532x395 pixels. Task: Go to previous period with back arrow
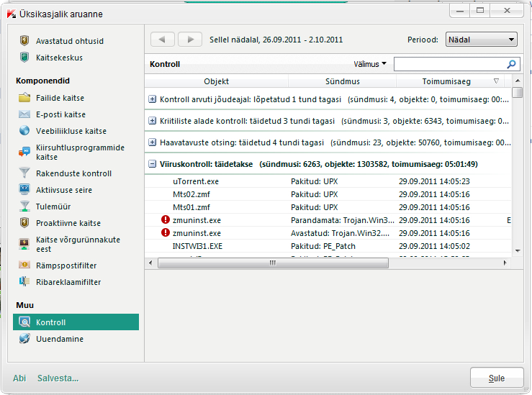pyautogui.click(x=162, y=40)
